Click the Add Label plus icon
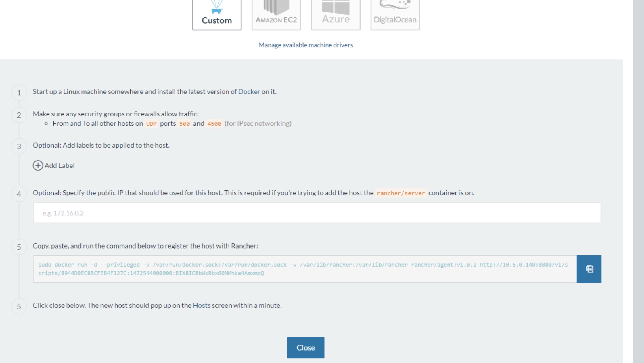 (38, 165)
